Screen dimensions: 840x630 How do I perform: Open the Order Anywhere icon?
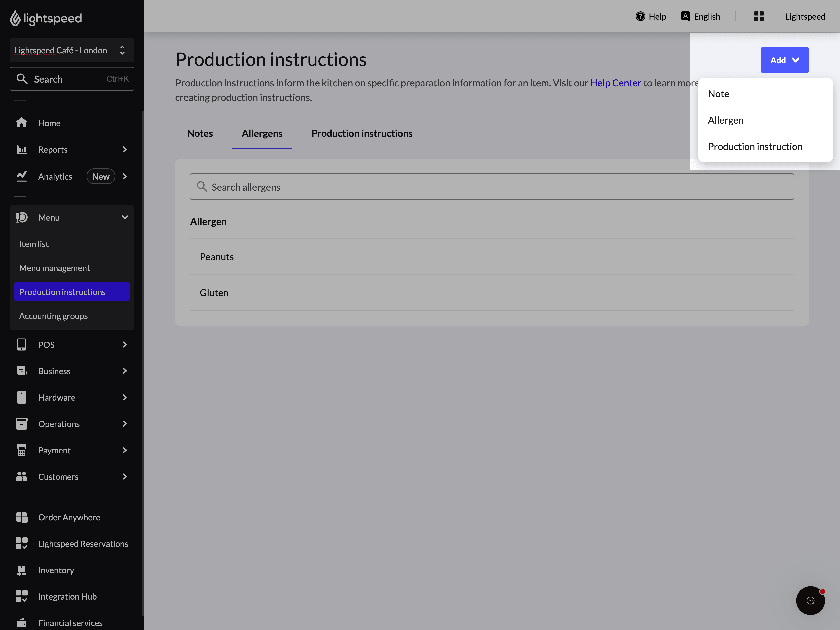click(22, 517)
